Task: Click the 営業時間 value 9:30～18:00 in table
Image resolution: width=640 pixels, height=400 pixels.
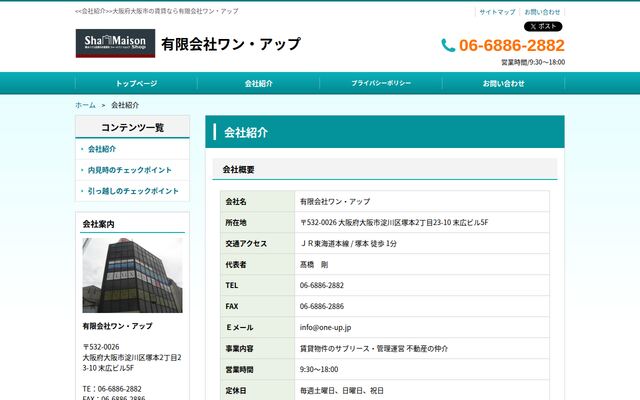Action: [319, 369]
